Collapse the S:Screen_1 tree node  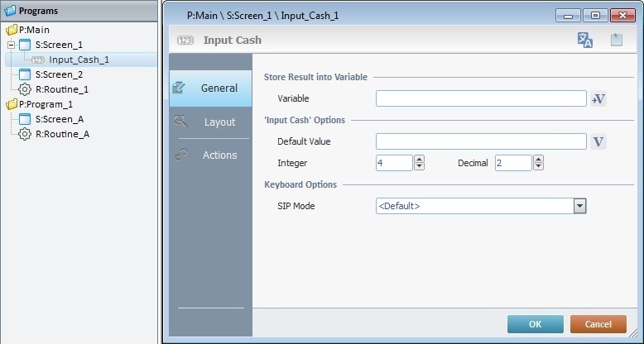pyautogui.click(x=11, y=45)
